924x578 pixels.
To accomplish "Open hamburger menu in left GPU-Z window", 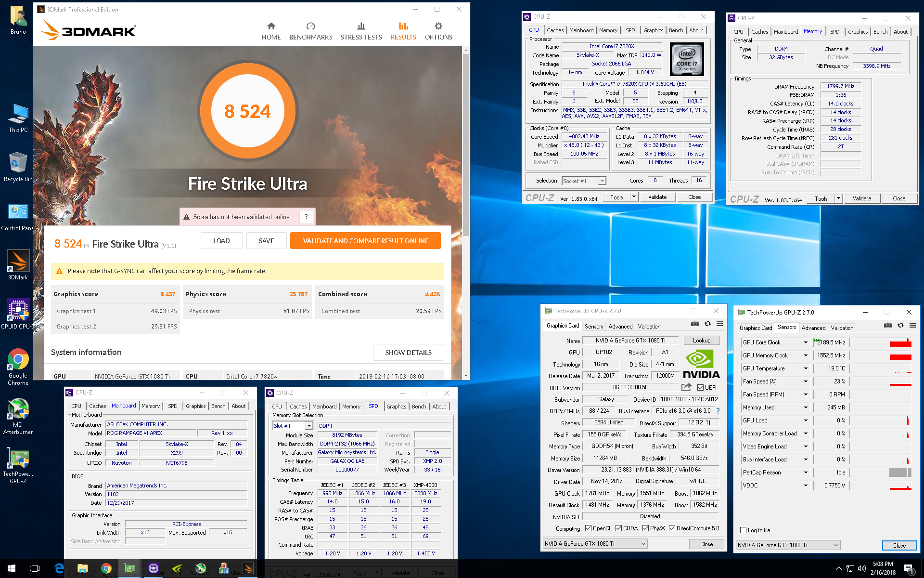I will (719, 324).
